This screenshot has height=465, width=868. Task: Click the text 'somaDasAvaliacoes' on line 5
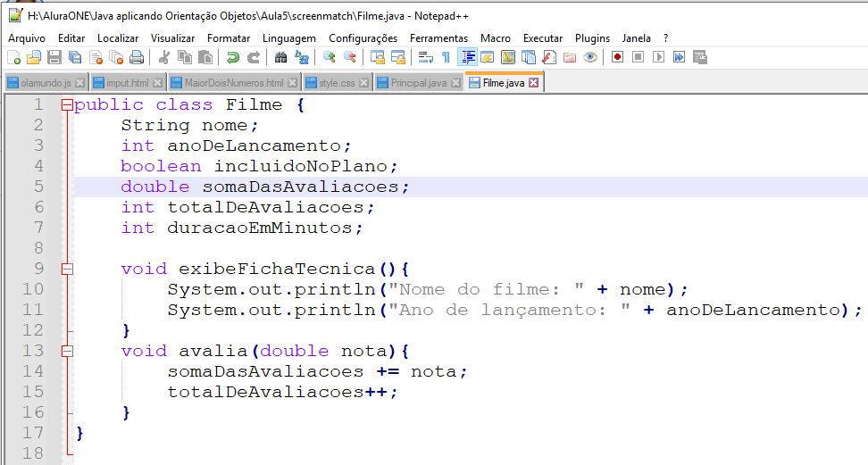(300, 187)
